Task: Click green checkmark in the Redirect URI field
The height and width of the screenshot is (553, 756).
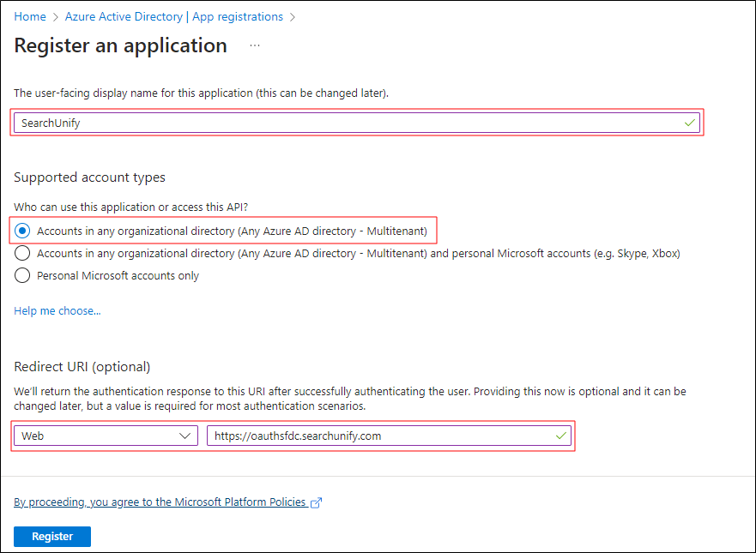Action: pyautogui.click(x=560, y=436)
